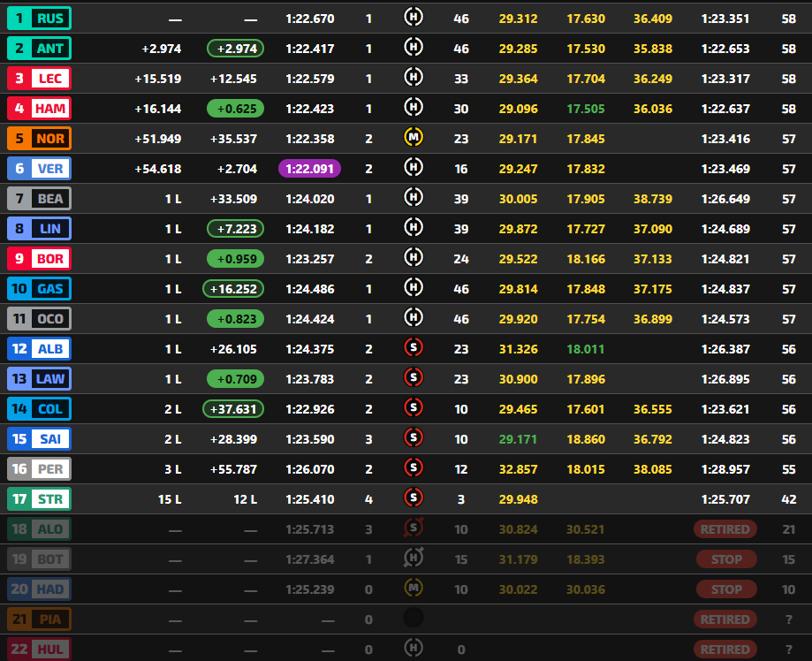Click STR's gap value 15 L
Image resolution: width=812 pixels, height=661 pixels.
[x=170, y=499]
